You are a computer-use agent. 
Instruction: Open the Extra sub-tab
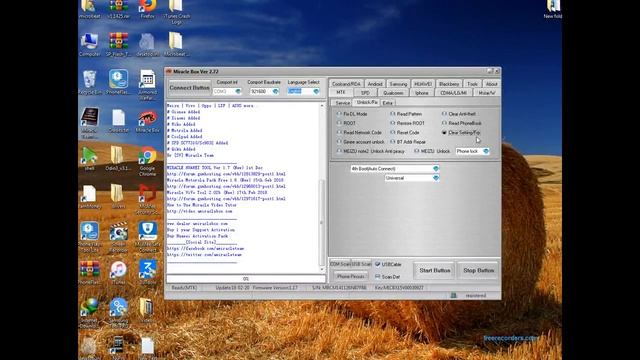click(x=387, y=103)
